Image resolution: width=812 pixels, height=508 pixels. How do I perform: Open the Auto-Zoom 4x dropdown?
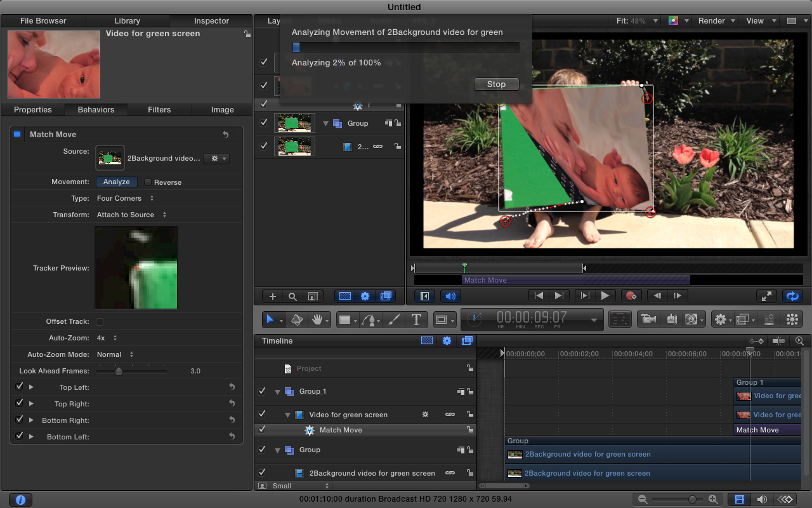[x=107, y=338]
